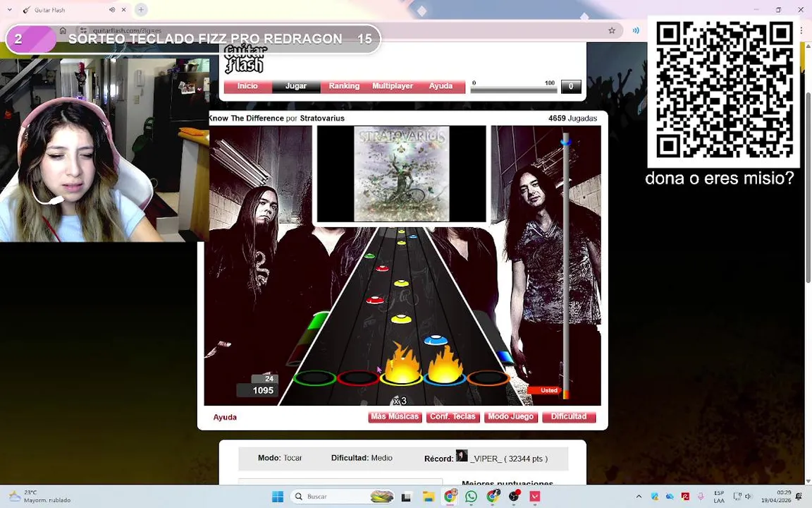Click the red antivirus tray icon
The image size is (812, 508).
click(x=685, y=497)
